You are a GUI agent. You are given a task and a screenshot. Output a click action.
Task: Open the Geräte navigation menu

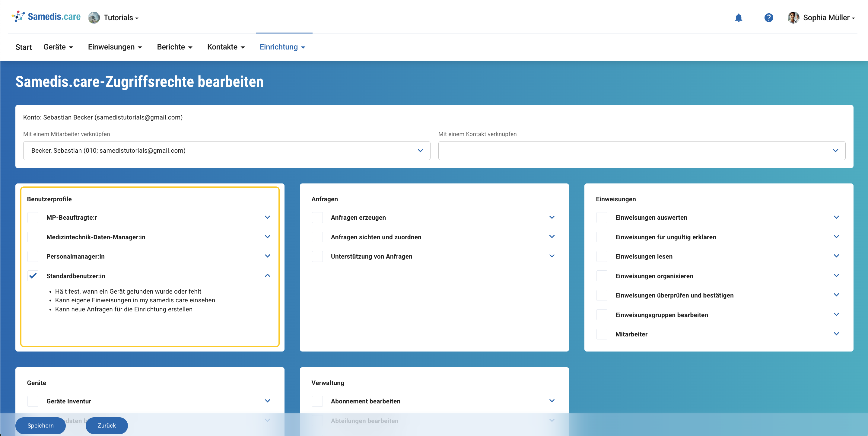(x=58, y=47)
